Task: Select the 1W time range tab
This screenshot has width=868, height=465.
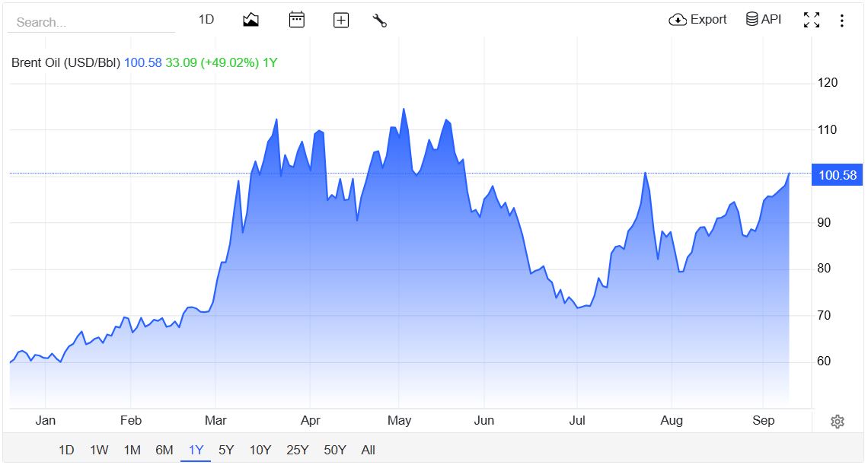Action: tap(99, 450)
